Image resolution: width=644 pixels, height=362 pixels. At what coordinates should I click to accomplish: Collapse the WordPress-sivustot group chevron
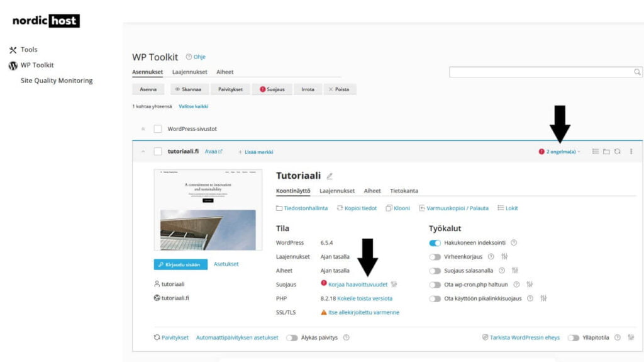142,129
